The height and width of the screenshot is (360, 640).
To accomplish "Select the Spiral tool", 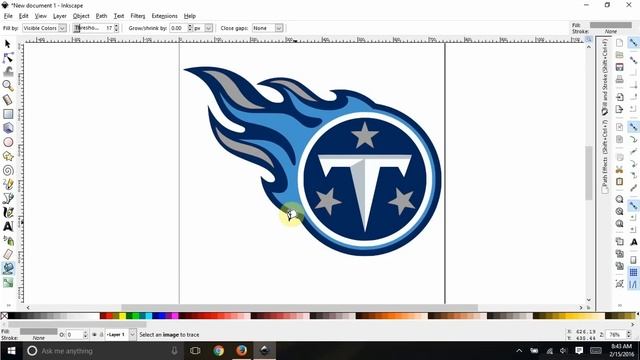I will click(8, 170).
